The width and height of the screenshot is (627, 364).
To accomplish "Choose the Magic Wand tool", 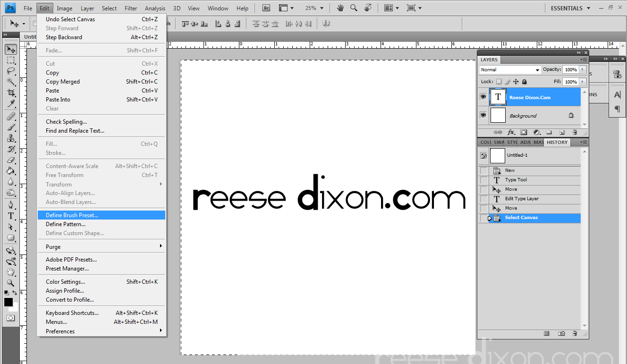I will point(10,82).
